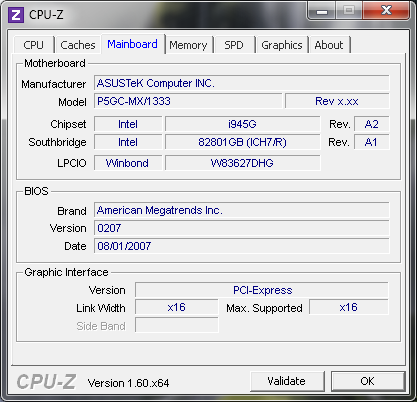
Task: Click the empty Side Band field
Action: click(177, 325)
